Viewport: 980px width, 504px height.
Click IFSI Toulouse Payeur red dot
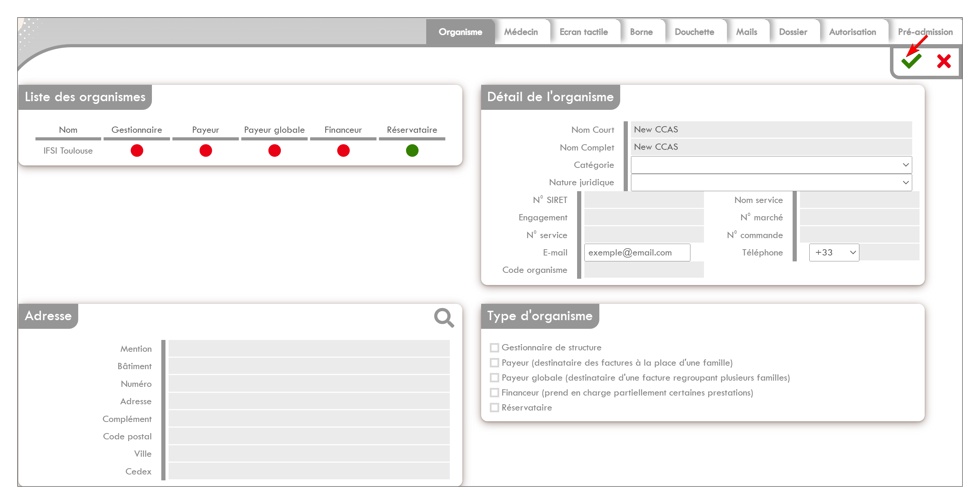206,151
